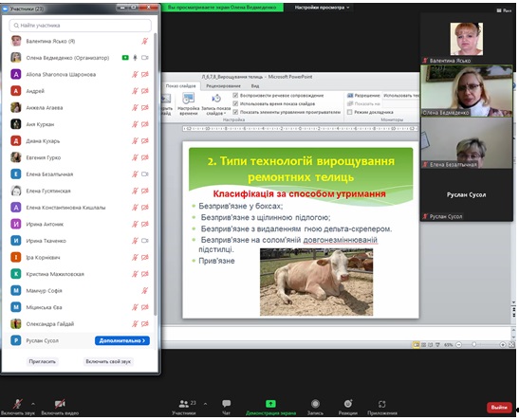Click camera icon beside Елена Безалтычная
The height and width of the screenshot is (420, 519).
[x=144, y=173]
